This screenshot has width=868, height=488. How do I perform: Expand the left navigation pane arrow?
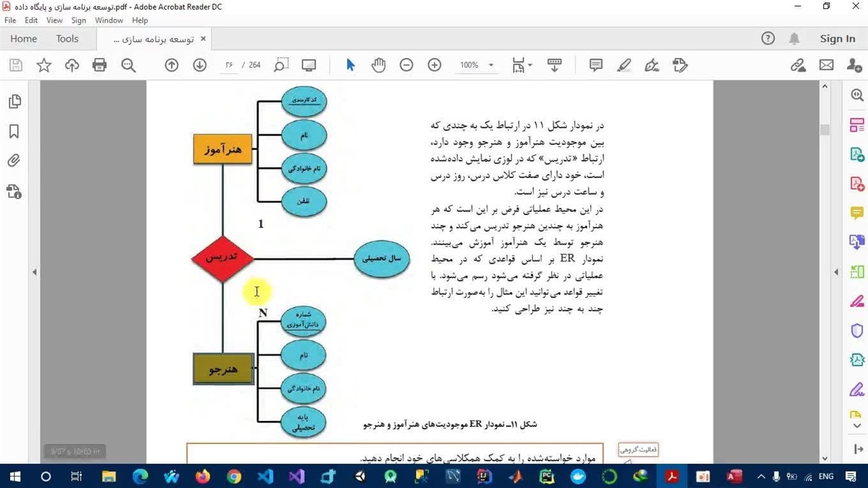[x=35, y=272]
